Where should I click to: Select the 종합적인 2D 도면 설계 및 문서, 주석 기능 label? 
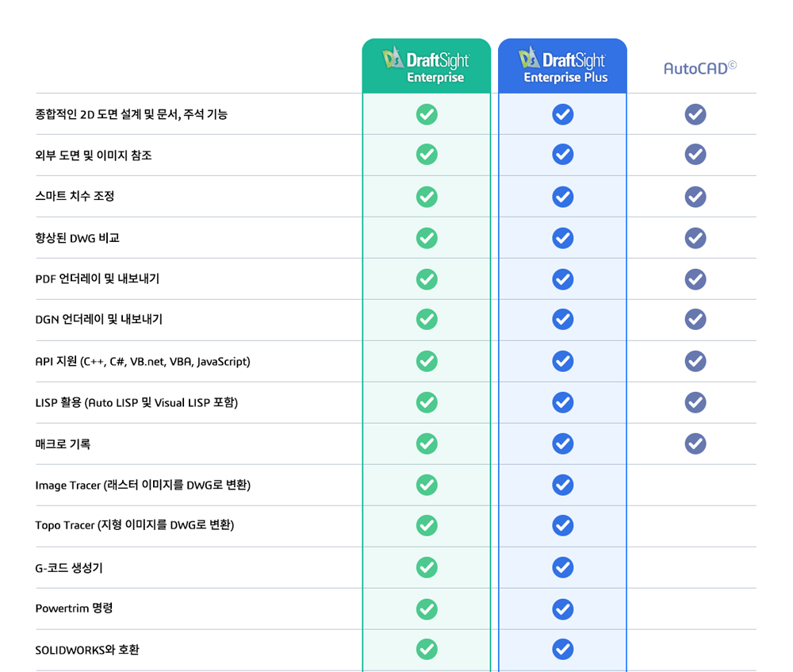132,114
